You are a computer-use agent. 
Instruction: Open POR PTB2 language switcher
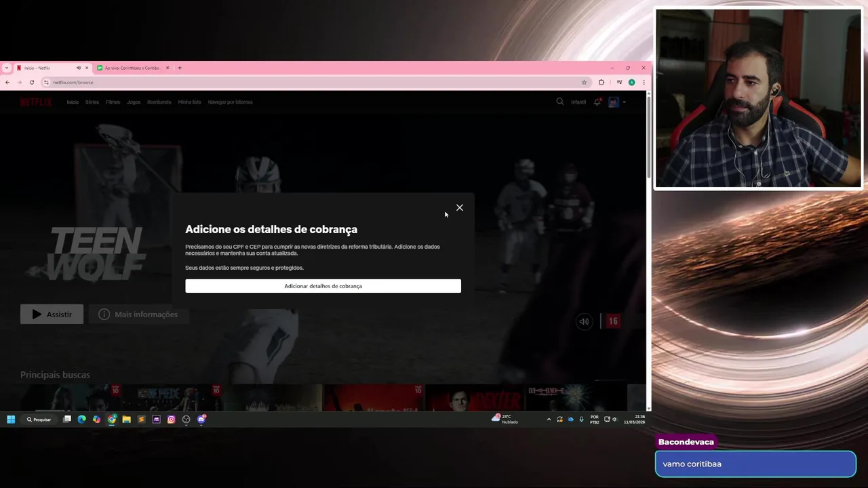[595, 420]
